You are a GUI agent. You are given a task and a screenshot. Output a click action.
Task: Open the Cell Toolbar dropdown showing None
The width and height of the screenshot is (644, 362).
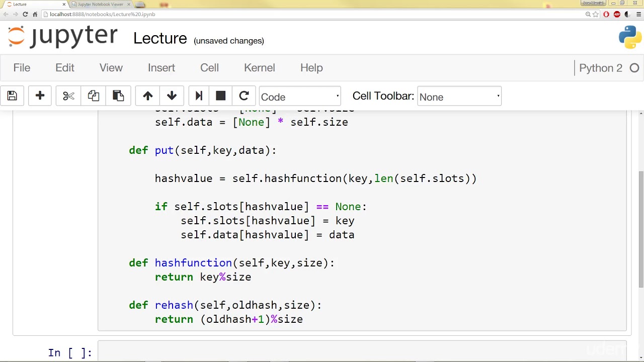click(x=459, y=97)
